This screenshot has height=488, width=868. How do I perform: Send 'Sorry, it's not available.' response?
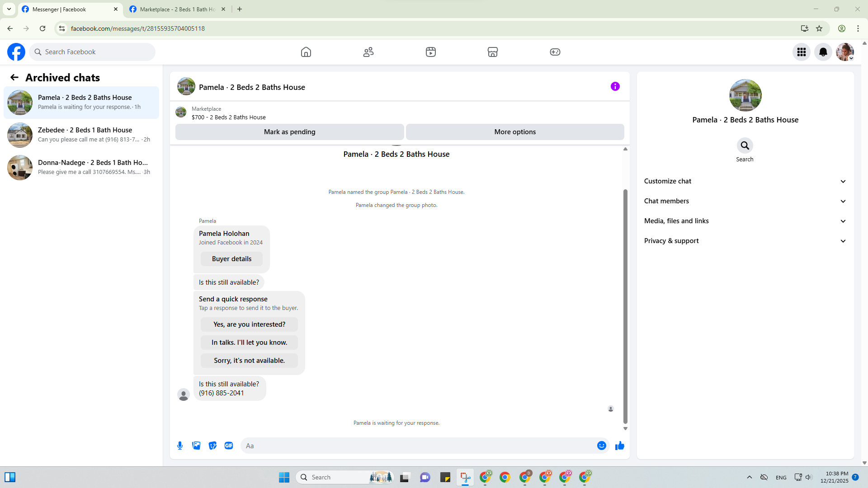(250, 361)
